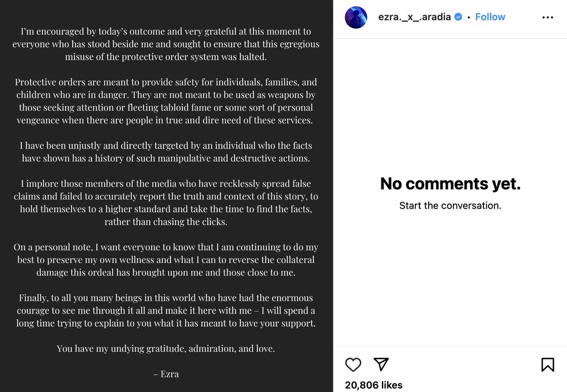Click the line starting "Protective orders are meant"
Viewport: 567px width, 392px height.
pos(166,82)
